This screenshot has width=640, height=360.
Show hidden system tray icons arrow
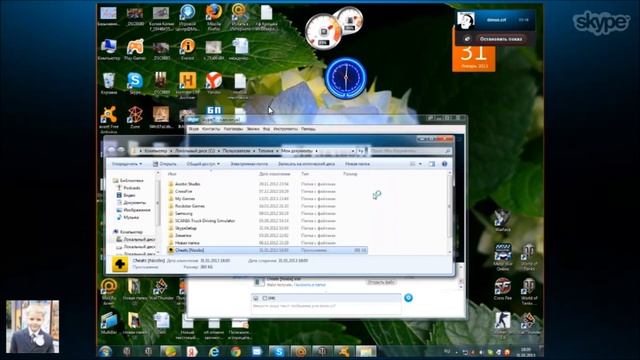[x=456, y=352]
